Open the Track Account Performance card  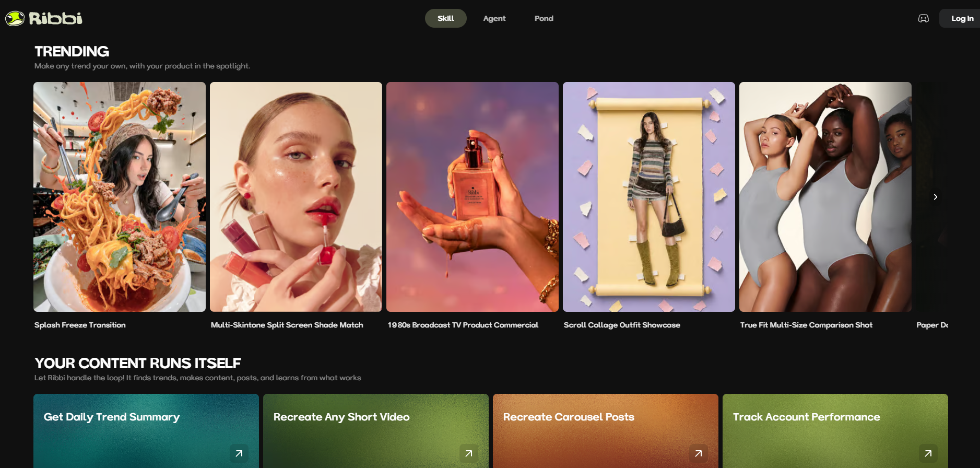coord(835,431)
